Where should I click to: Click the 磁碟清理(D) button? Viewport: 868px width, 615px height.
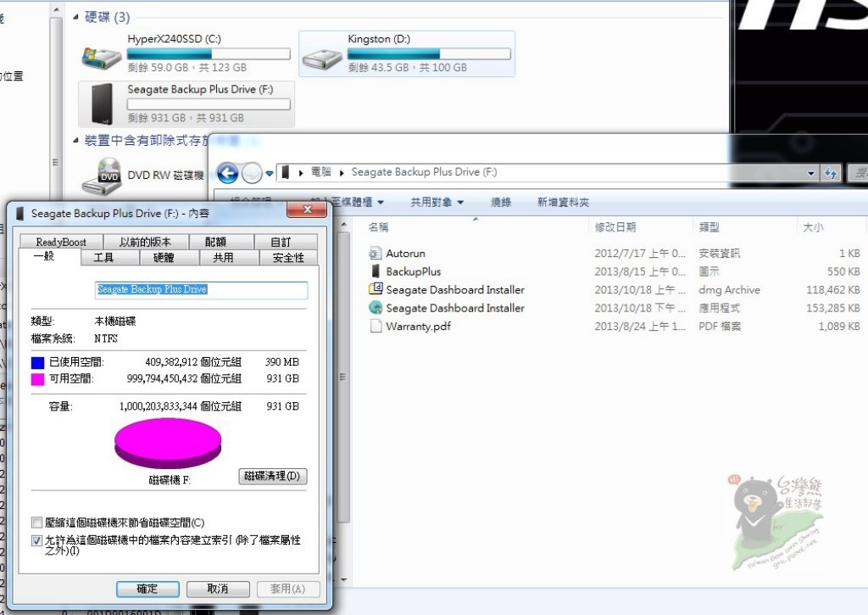point(273,477)
